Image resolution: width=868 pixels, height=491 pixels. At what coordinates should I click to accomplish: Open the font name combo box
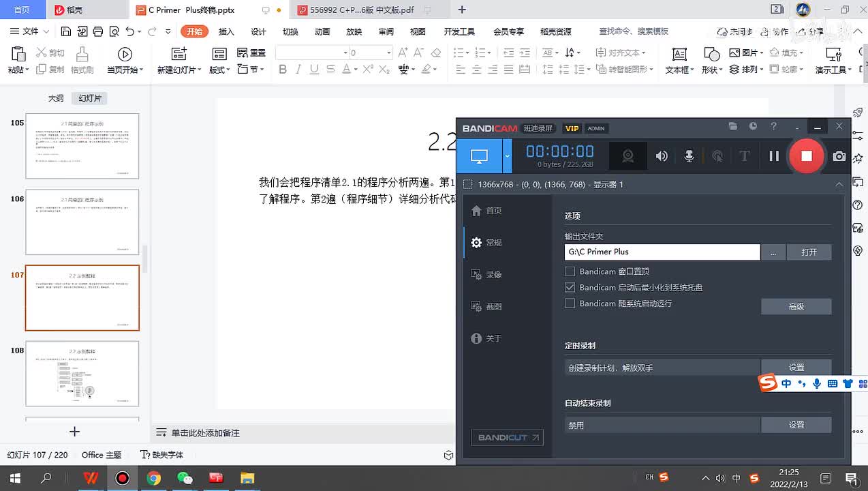[311, 53]
